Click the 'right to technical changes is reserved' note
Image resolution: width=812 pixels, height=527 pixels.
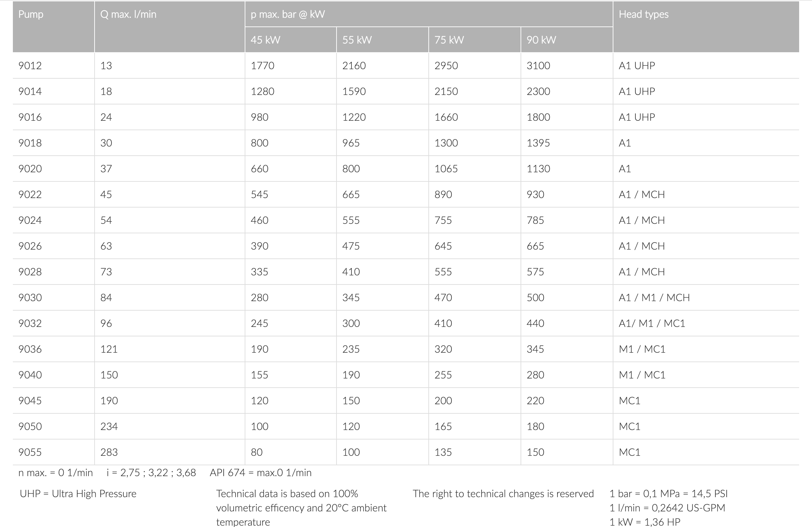[x=503, y=493]
